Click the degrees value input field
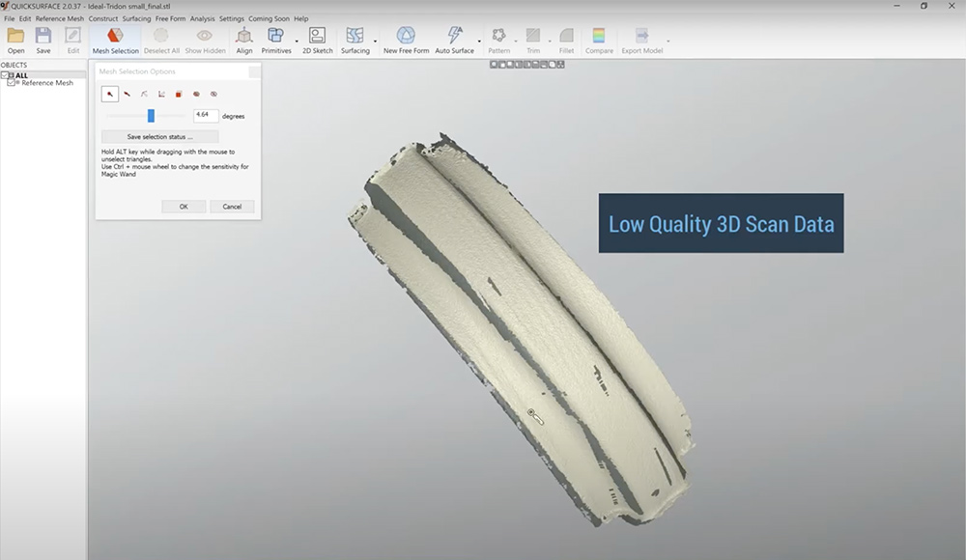This screenshot has width=966, height=560. tap(206, 115)
